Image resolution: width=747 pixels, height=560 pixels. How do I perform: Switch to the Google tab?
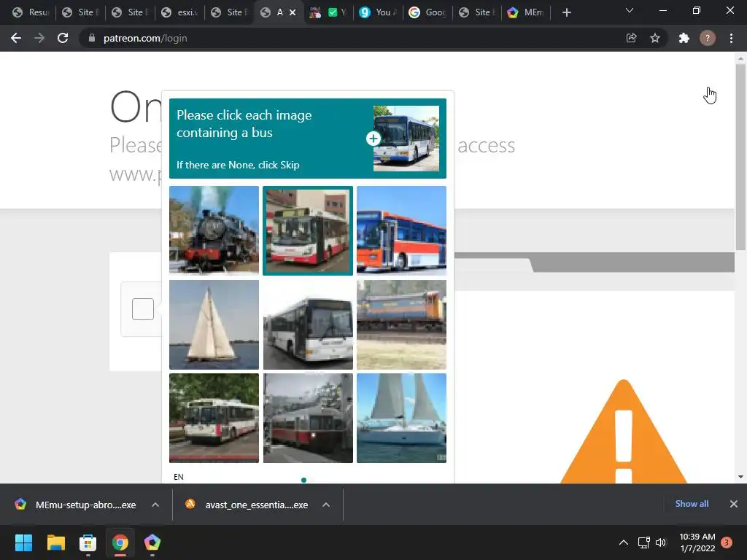[427, 12]
